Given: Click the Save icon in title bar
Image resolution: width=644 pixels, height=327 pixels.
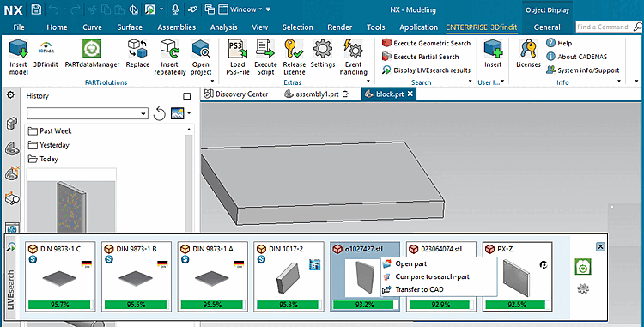Looking at the screenshot, I should [36, 9].
